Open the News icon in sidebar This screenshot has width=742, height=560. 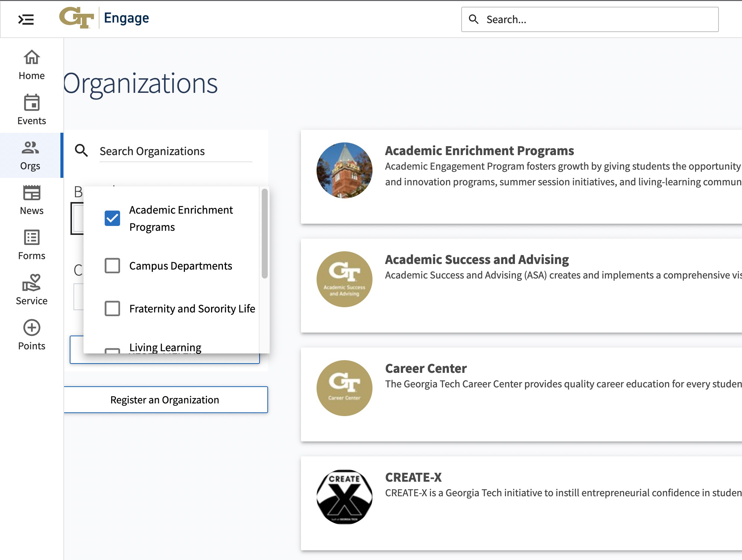click(x=32, y=193)
